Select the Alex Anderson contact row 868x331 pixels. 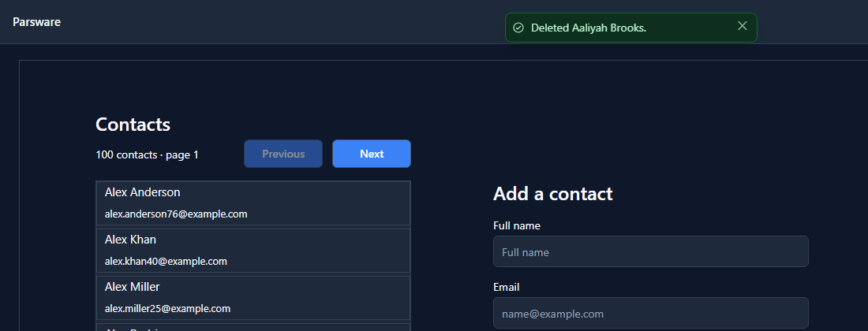[253, 203]
